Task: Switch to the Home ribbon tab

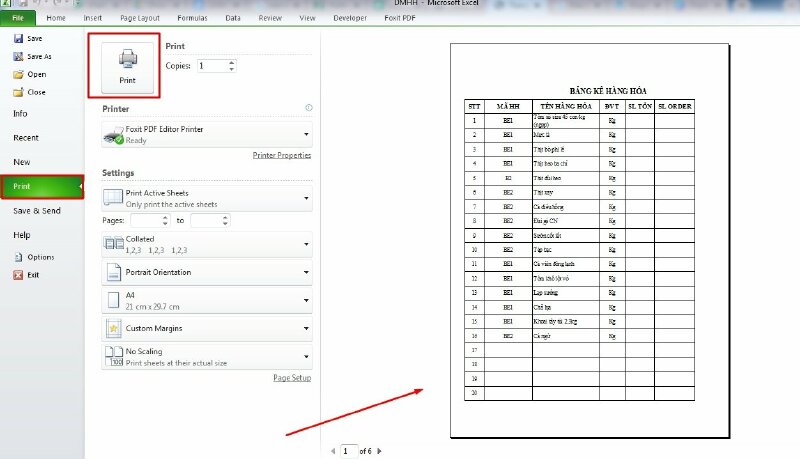Action: click(56, 18)
